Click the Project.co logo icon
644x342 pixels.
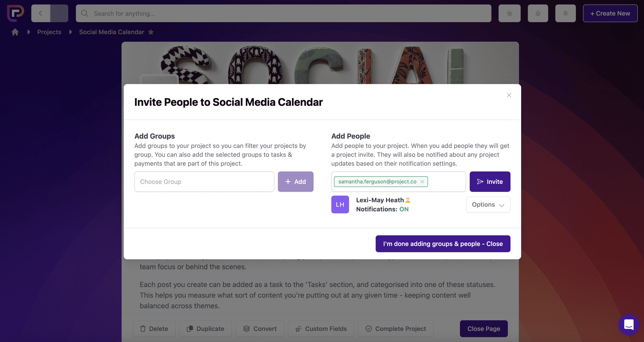(16, 13)
